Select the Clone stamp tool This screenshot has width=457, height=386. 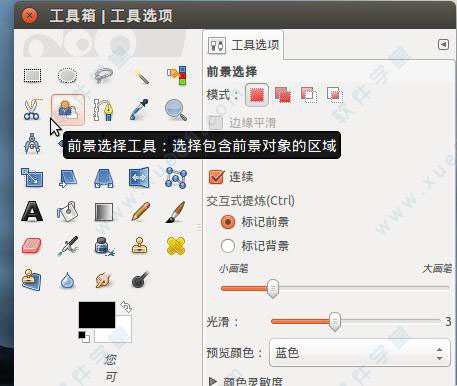[140, 246]
